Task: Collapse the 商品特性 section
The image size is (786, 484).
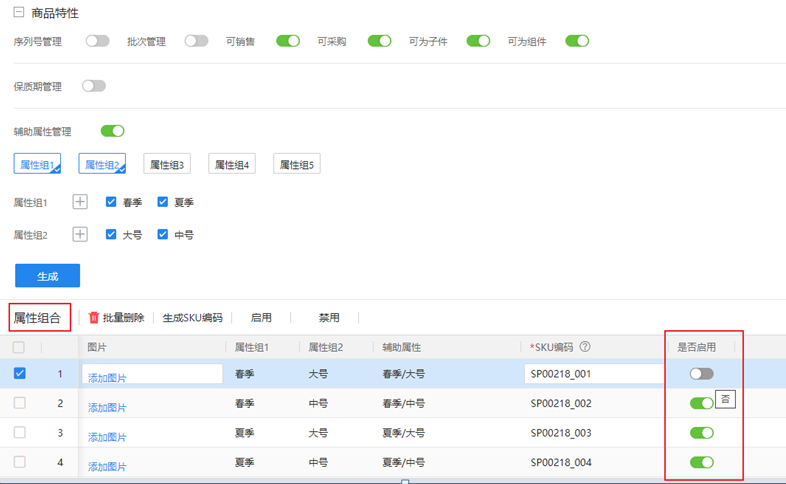Action: coord(18,13)
